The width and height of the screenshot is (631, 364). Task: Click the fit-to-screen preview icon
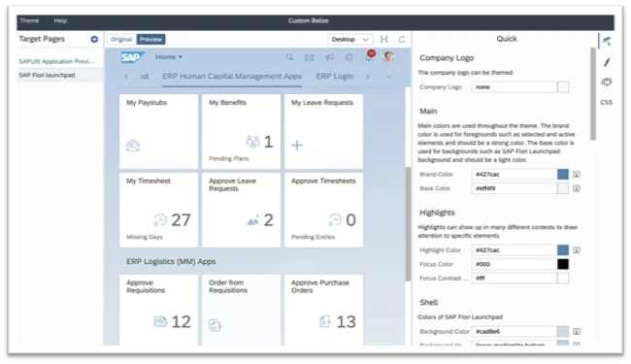tap(383, 39)
